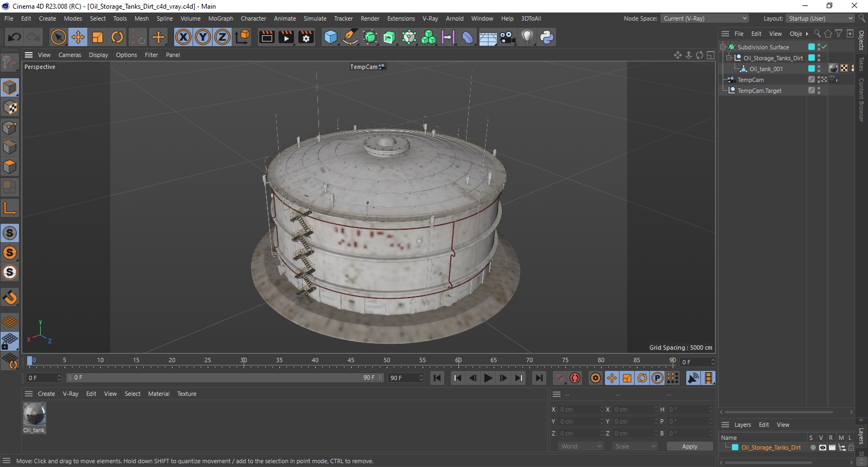This screenshot has height=467, width=868.
Task: Render to Picture Viewer icon
Action: (x=286, y=37)
